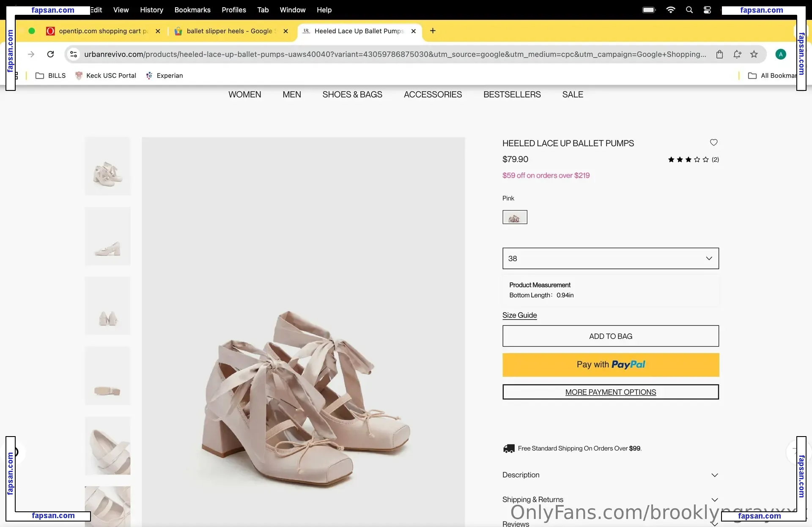Expand the Description section
Image resolution: width=812 pixels, height=527 pixels.
pyautogui.click(x=610, y=475)
